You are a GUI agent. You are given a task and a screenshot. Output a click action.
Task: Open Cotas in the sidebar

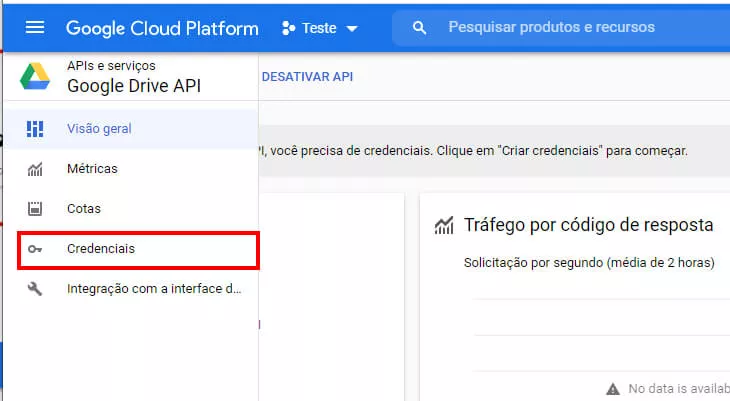(131, 209)
